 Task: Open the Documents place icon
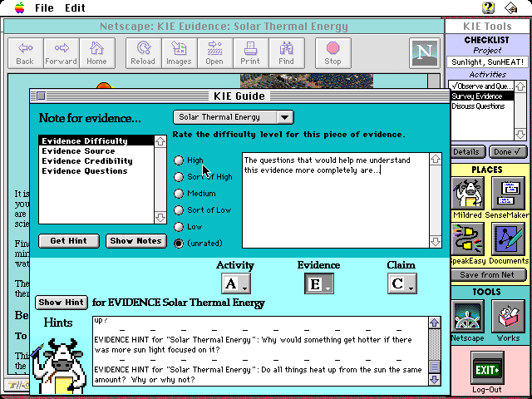(x=508, y=239)
